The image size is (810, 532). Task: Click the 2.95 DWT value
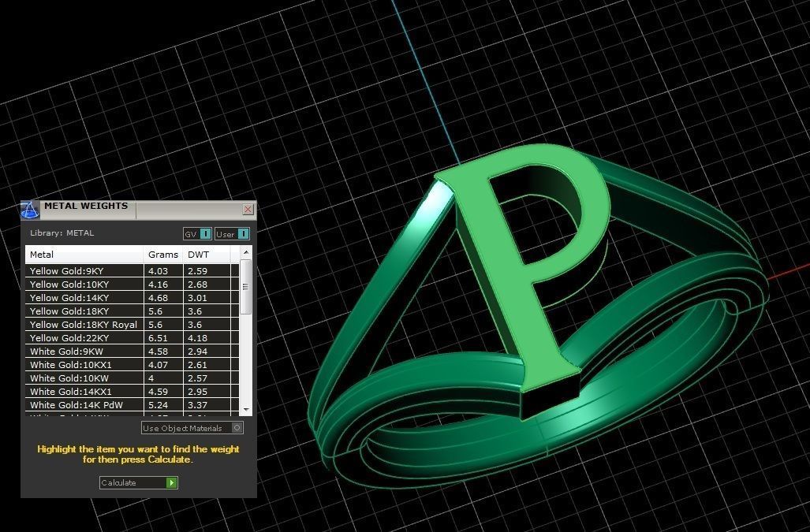coord(197,392)
